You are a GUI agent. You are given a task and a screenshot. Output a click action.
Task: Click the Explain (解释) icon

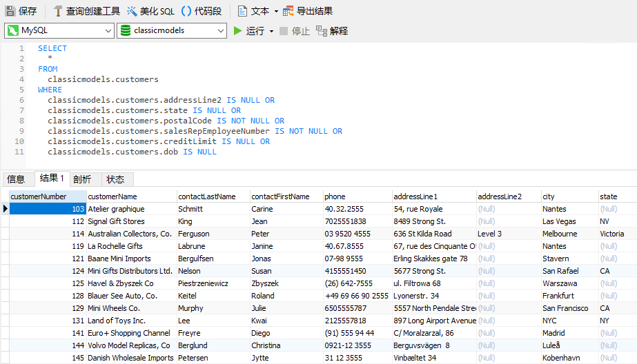coord(322,31)
